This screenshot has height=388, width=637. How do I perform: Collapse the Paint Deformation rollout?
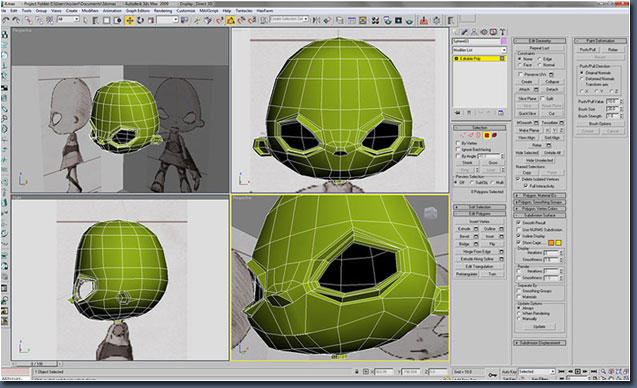(x=600, y=41)
